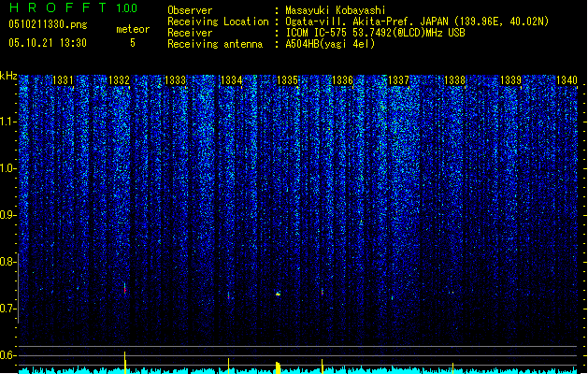The image size is (588, 374).
Task: Click the 'Observer' field label
Action: coord(190,10)
